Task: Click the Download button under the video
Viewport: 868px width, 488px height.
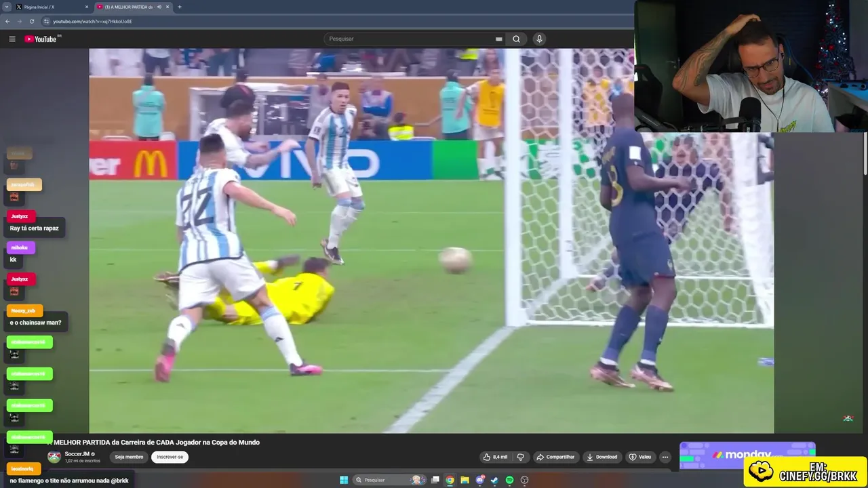Action: pyautogui.click(x=601, y=457)
